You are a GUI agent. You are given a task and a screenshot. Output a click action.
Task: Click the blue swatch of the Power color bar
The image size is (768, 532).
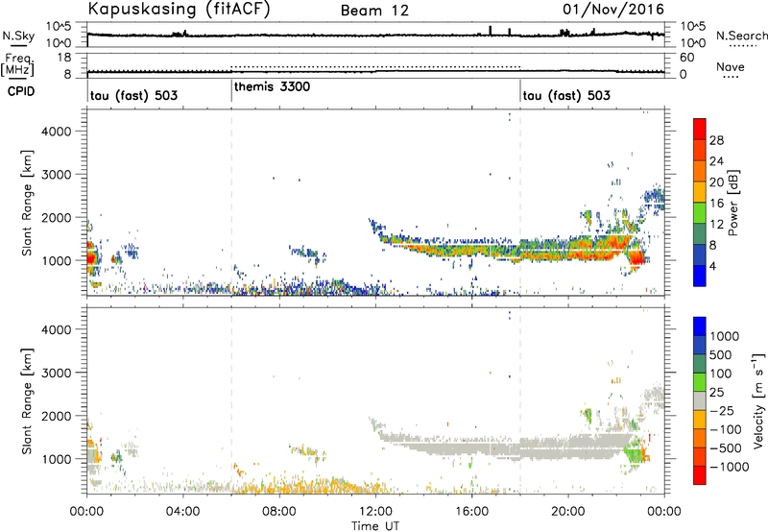coord(700,276)
